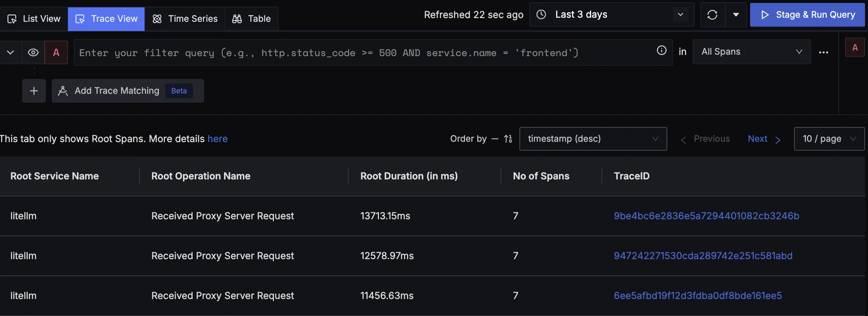Toggle query A visibility eye icon
This screenshot has height=316, width=868.
(x=33, y=52)
